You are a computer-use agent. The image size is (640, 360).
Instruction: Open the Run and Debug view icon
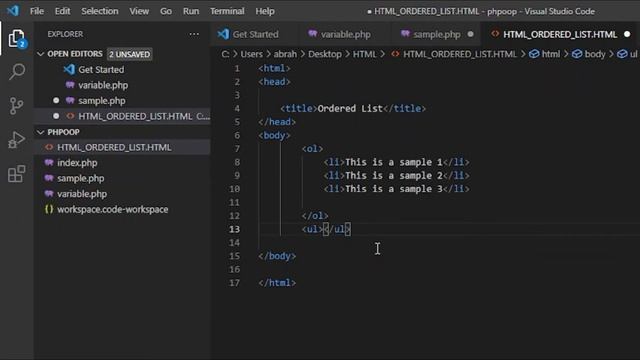(x=17, y=140)
